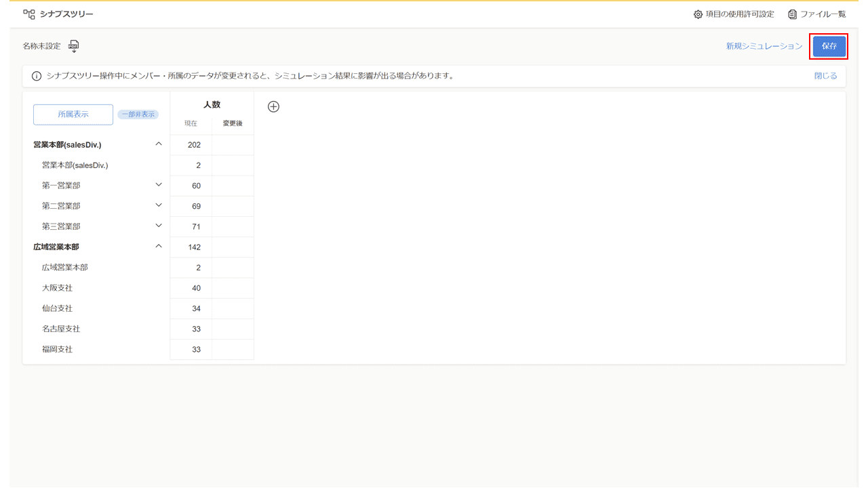Click the PDF download icon
868x488 pixels.
(74, 46)
